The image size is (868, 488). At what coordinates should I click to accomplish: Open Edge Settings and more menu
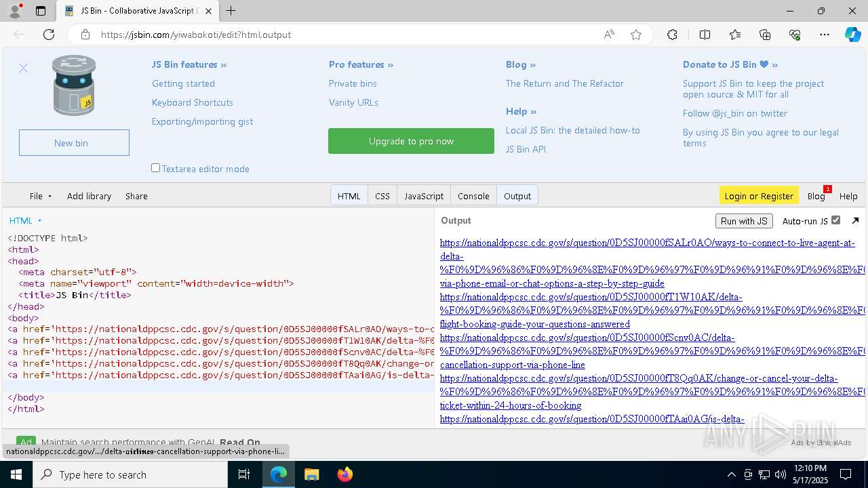[x=825, y=35]
